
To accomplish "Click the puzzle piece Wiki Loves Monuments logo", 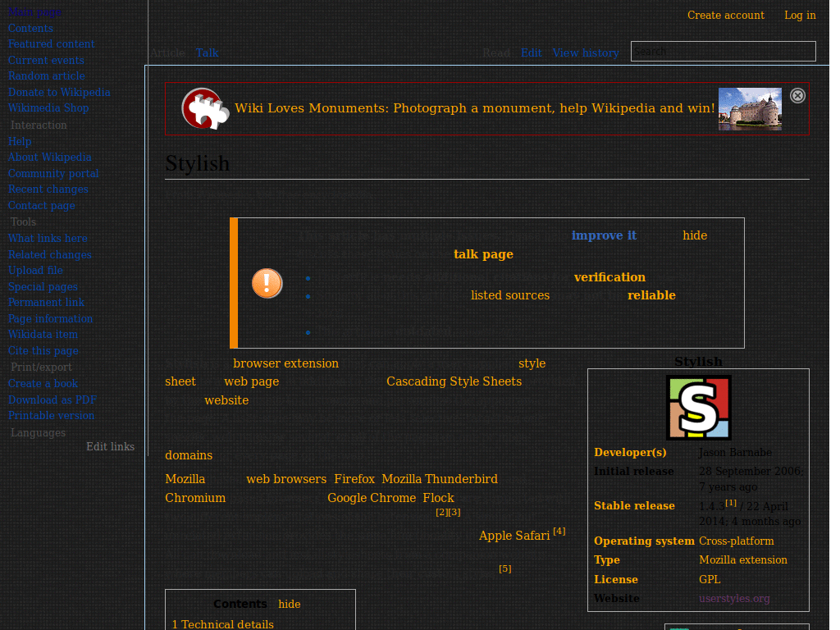I will [x=204, y=109].
